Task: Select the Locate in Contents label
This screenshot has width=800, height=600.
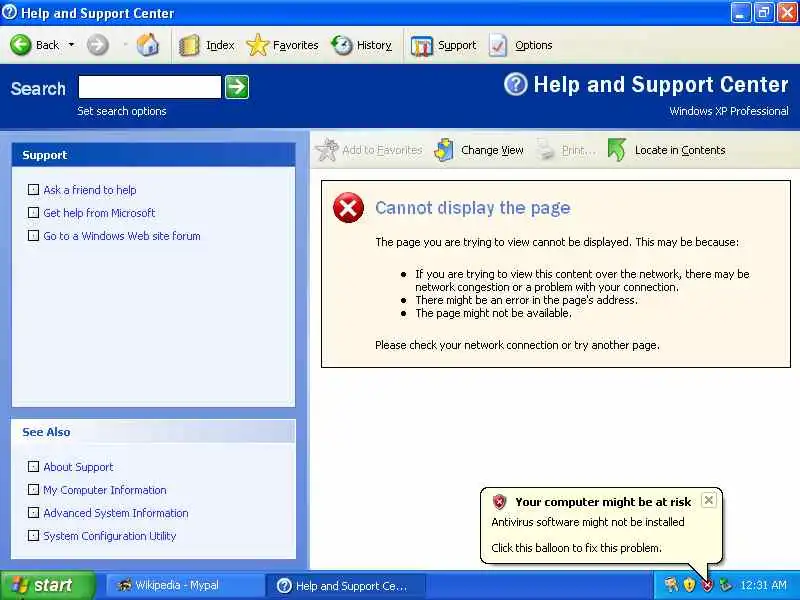Action: click(680, 150)
